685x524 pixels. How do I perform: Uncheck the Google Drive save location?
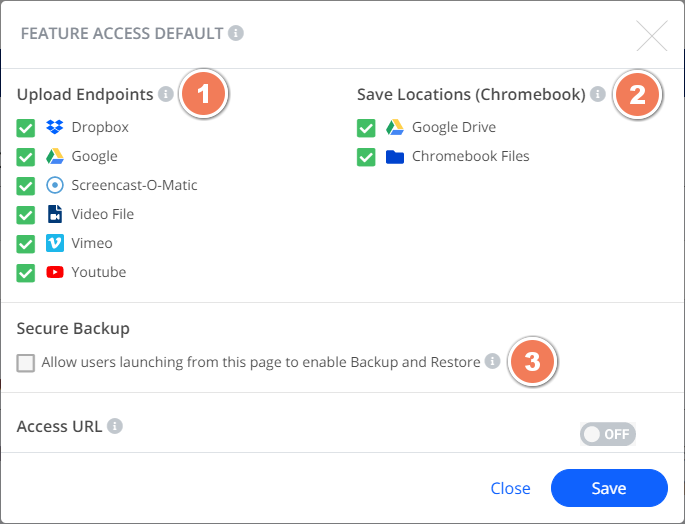tap(366, 128)
